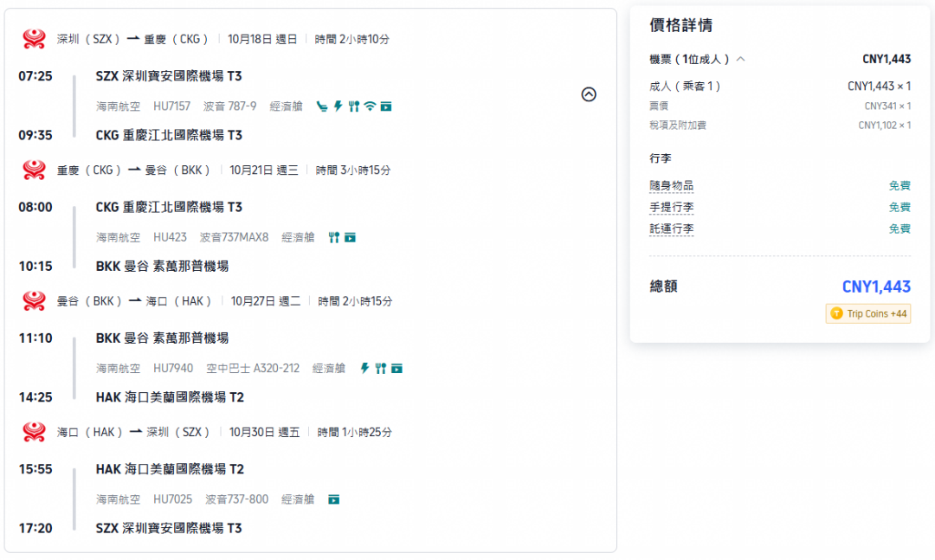This screenshot has height=560, width=935.
Task: Click the 14:25 arrival at HAK 海口美蘭國際機場 T2
Action: click(35, 397)
